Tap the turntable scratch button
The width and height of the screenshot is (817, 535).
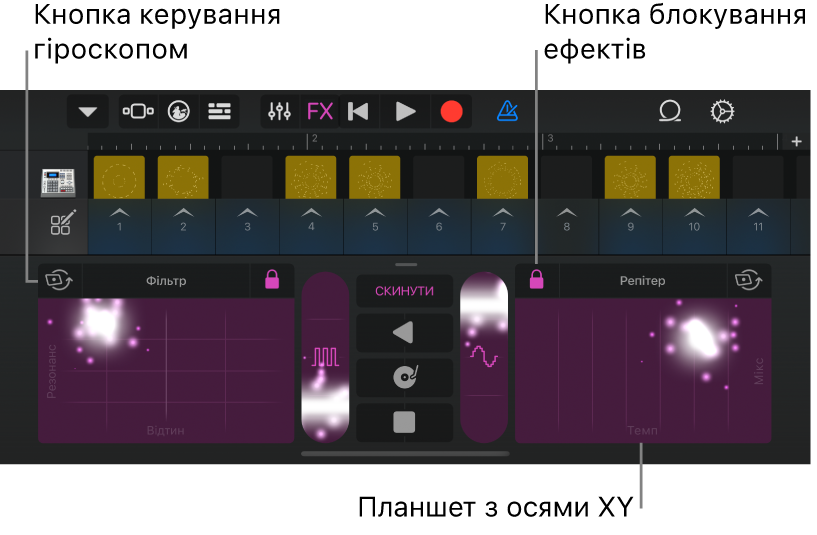point(404,377)
